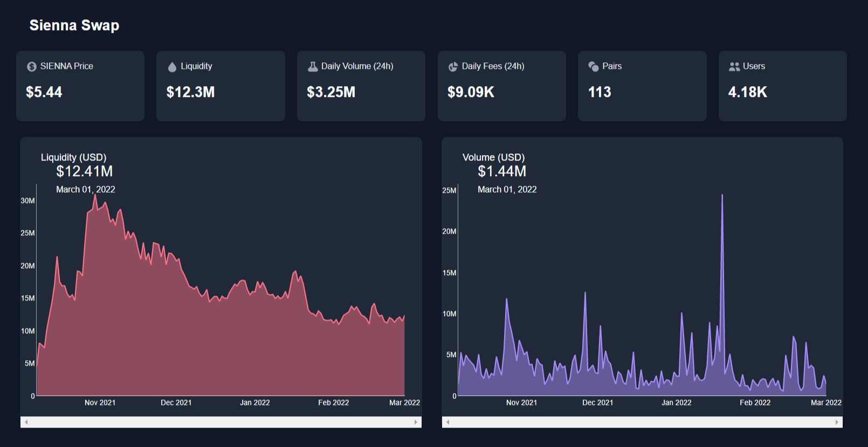868x447 pixels.
Task: Click the Pairs coins icon
Action: point(594,66)
